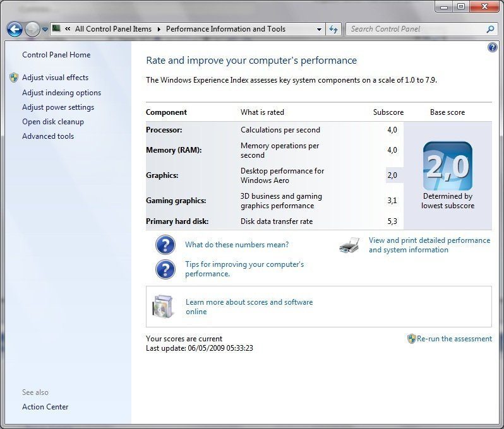
Task: Open Adjust visual effects
Action: pos(56,78)
